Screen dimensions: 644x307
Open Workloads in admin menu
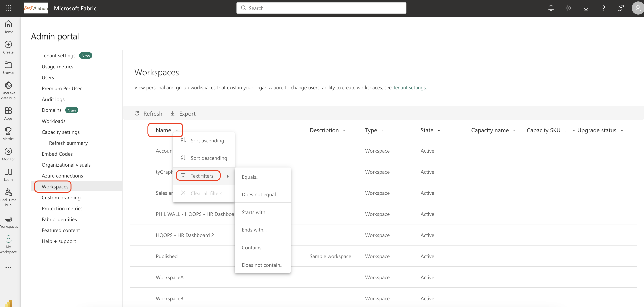coord(54,121)
